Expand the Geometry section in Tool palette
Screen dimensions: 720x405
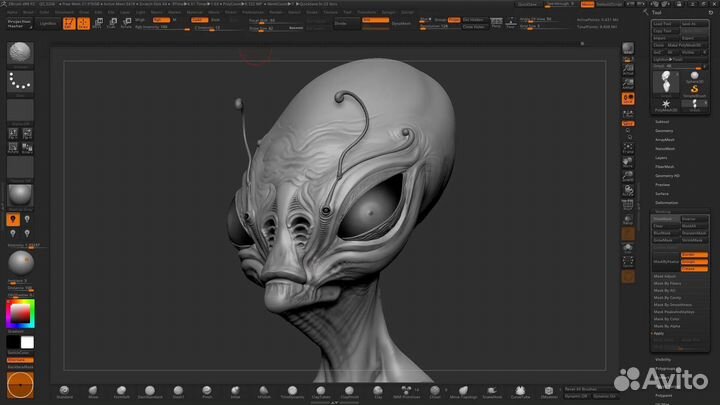(x=664, y=130)
